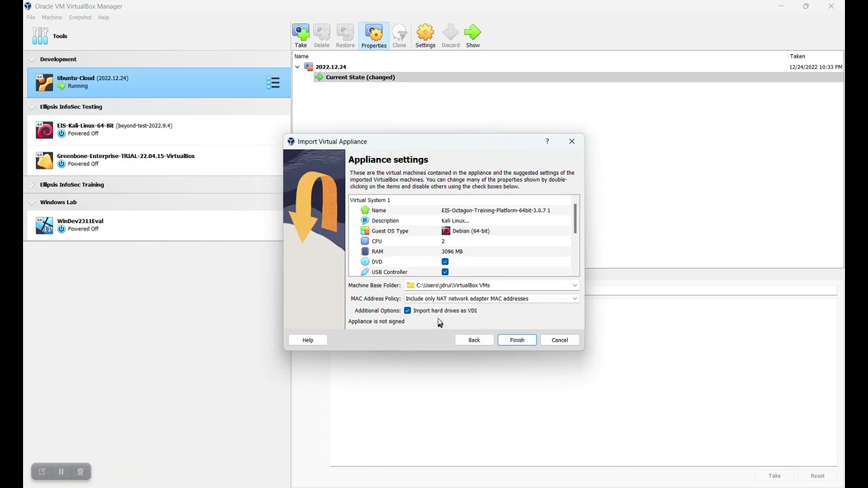Click the Greenbone-Enterprise VM icon
Screen dimensions: 868x488
point(44,160)
